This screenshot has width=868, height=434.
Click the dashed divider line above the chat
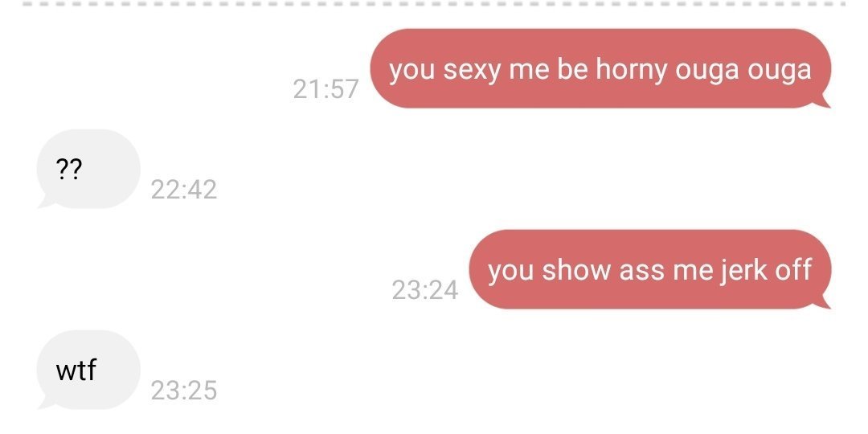pyautogui.click(x=434, y=4)
